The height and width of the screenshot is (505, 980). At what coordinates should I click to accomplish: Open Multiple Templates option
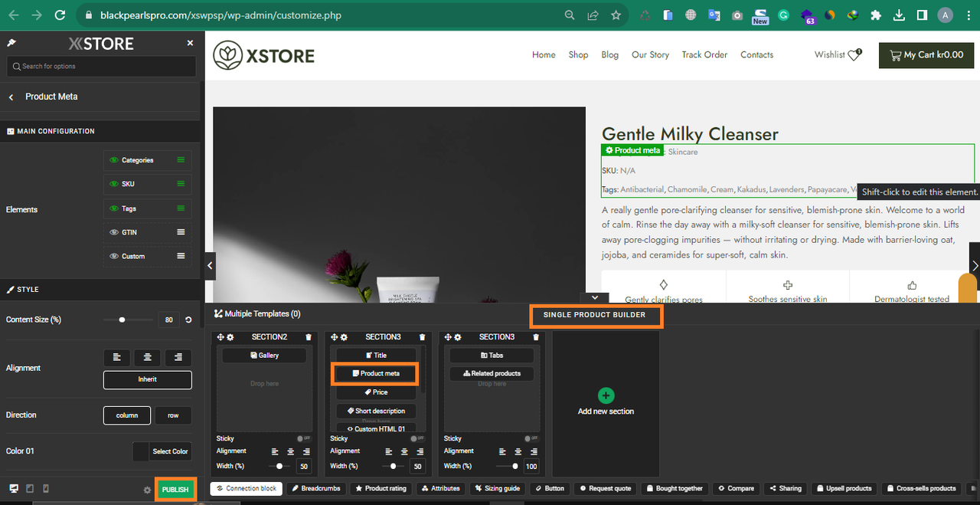pos(257,313)
